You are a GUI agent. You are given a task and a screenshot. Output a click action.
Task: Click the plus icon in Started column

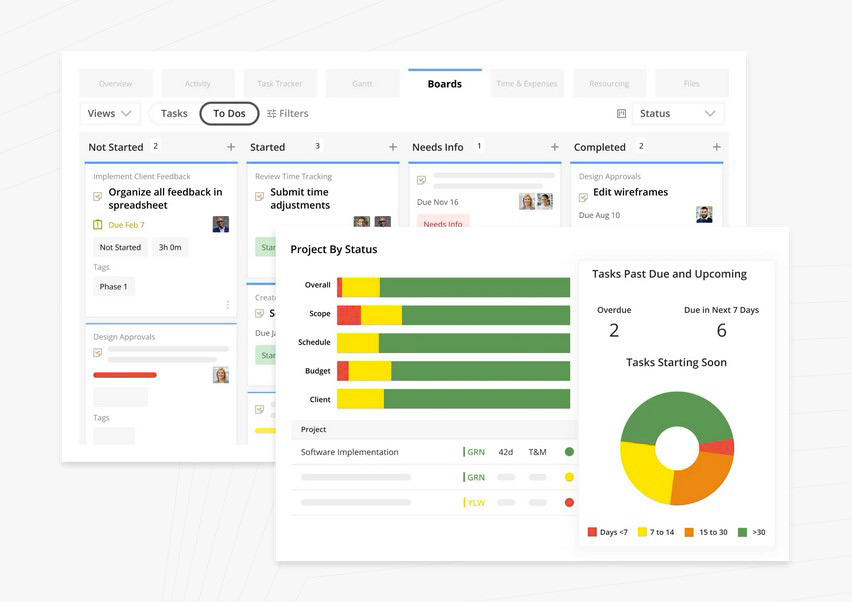pos(393,147)
